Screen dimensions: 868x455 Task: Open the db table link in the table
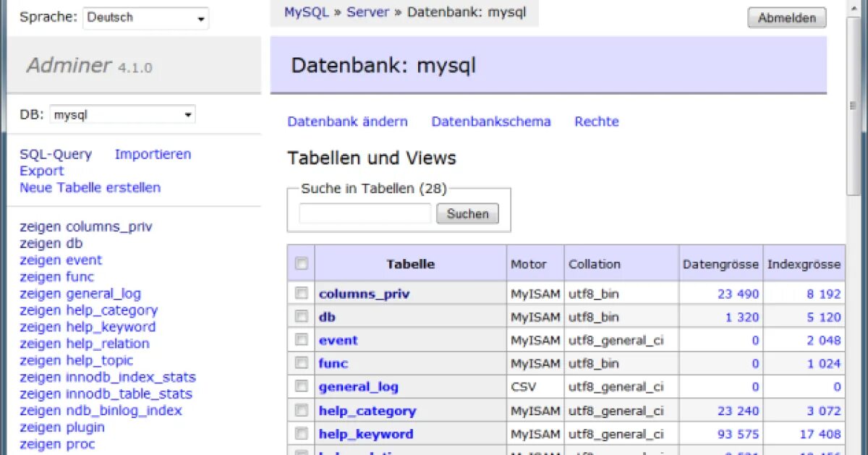327,317
